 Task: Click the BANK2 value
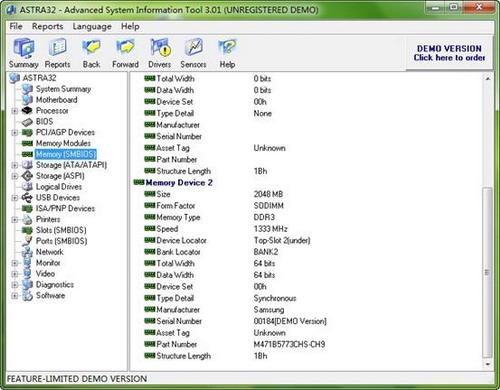pyautogui.click(x=266, y=252)
